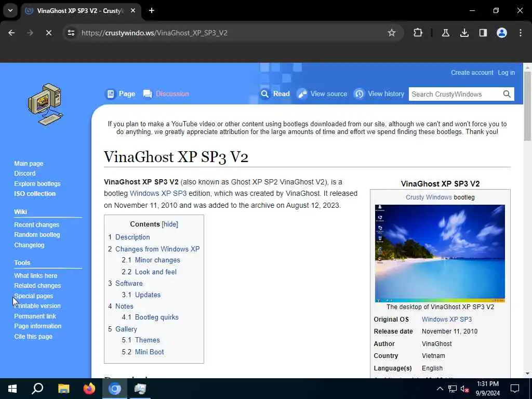Screen dimensions: 532x399
Task: Open the tab search dropdown arrow
Action: pyautogui.click(x=10, y=10)
